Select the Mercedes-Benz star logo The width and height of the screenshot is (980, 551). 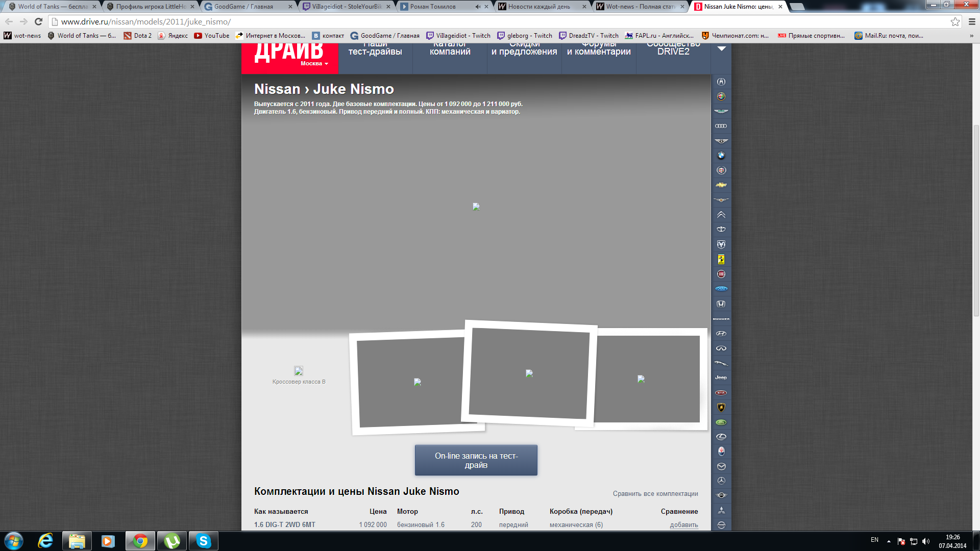(721, 481)
